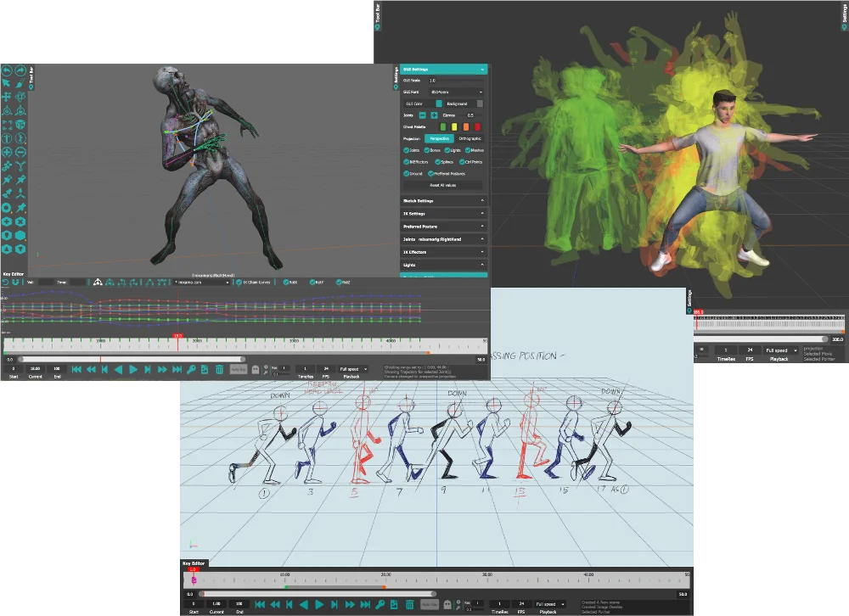This screenshot has height=616, width=849.
Task: Click the trash delete-key icon in the zombie timeline
Action: (219, 369)
